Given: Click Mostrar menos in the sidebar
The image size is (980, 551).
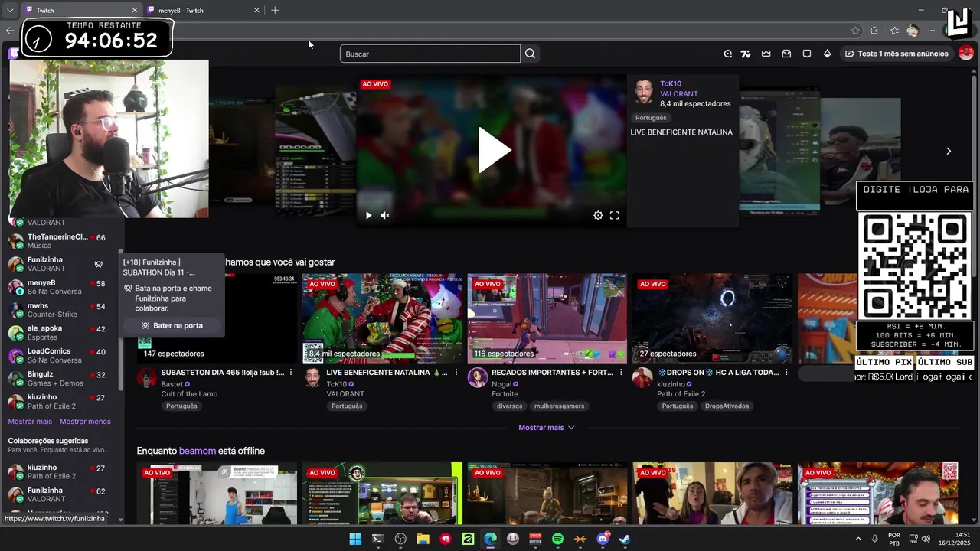Looking at the screenshot, I should pos(85,422).
